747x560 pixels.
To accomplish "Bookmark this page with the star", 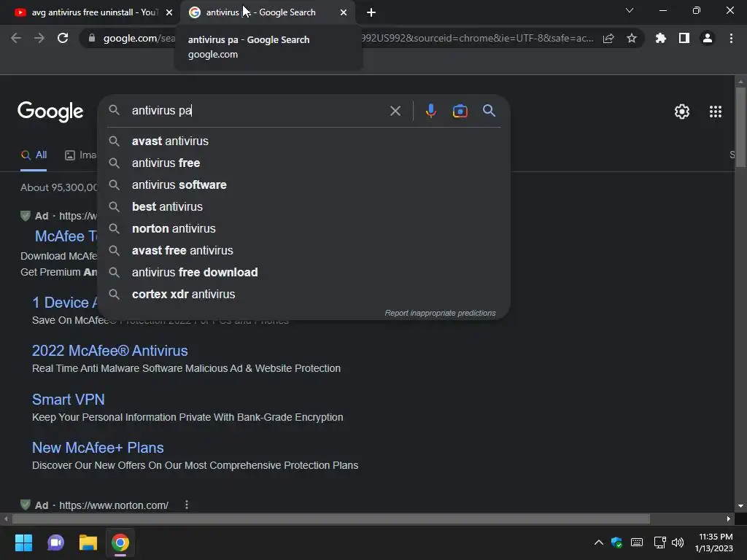I will coord(632,38).
